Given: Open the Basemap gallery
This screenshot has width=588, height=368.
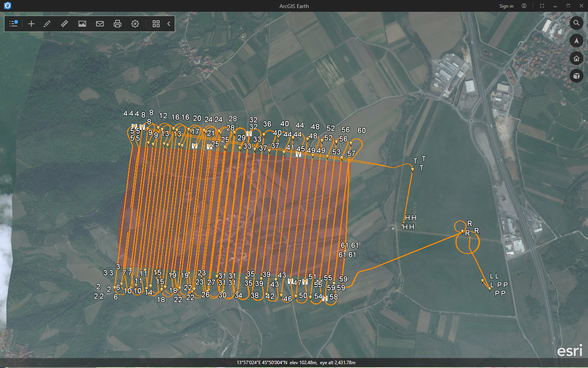Looking at the screenshot, I should [x=156, y=23].
